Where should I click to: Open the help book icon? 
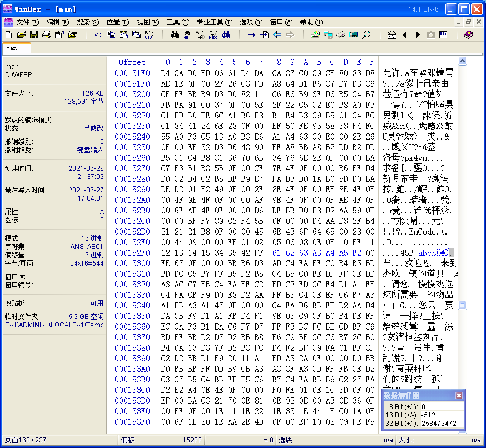(x=468, y=35)
